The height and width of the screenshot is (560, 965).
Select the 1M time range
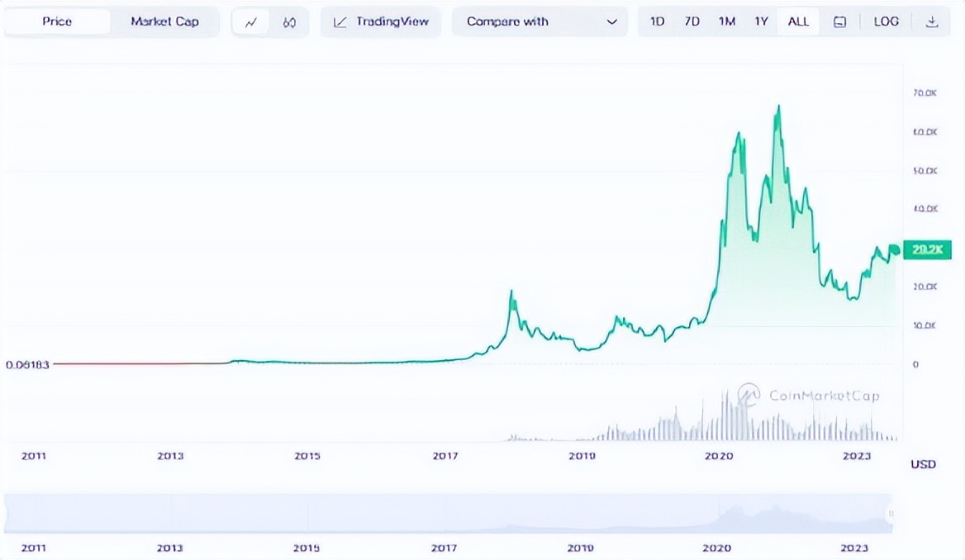[x=726, y=22]
